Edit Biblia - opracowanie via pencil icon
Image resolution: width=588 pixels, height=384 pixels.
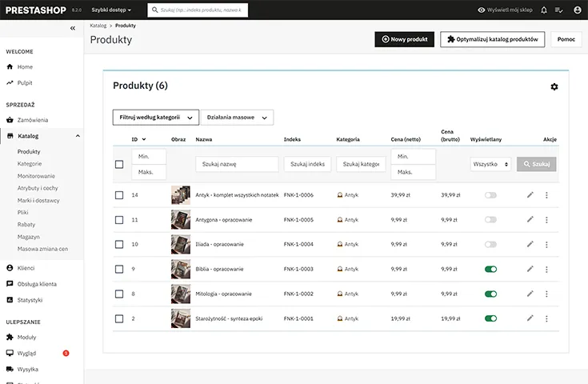530,269
